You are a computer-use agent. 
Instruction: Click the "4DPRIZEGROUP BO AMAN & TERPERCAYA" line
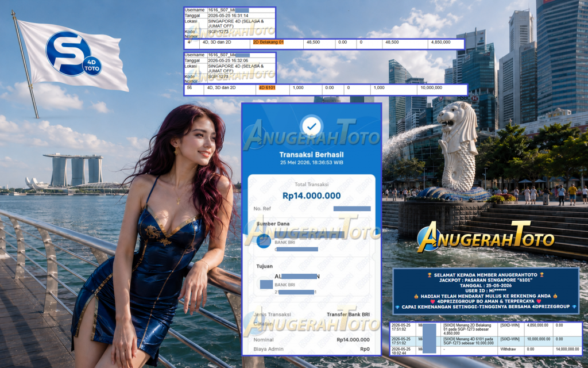coord(486,301)
